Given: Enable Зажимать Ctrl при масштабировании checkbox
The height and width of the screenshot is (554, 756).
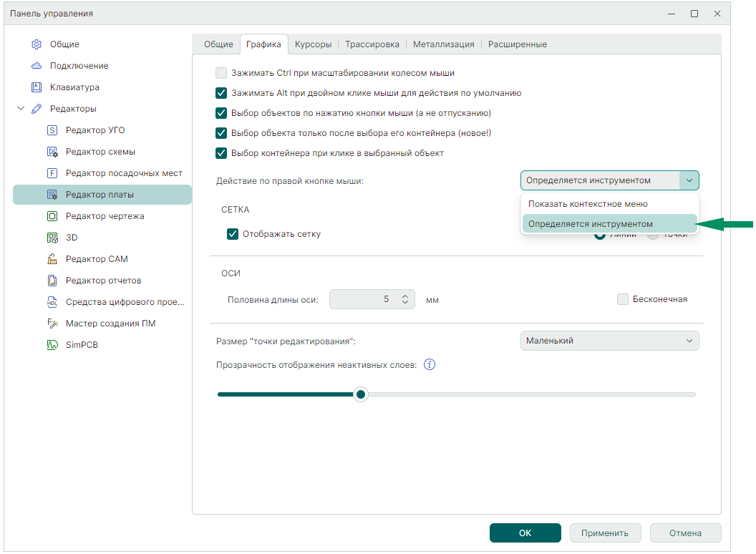Looking at the screenshot, I should coord(221,73).
